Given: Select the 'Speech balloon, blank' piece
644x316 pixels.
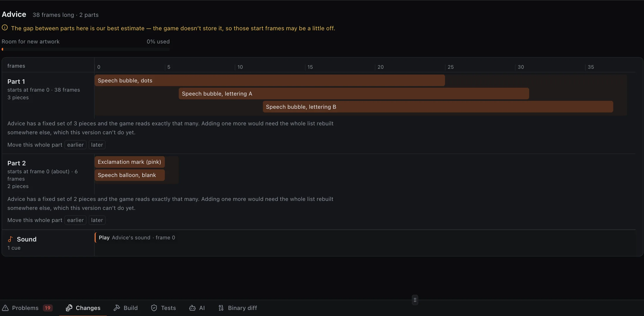Looking at the screenshot, I should pyautogui.click(x=129, y=175).
